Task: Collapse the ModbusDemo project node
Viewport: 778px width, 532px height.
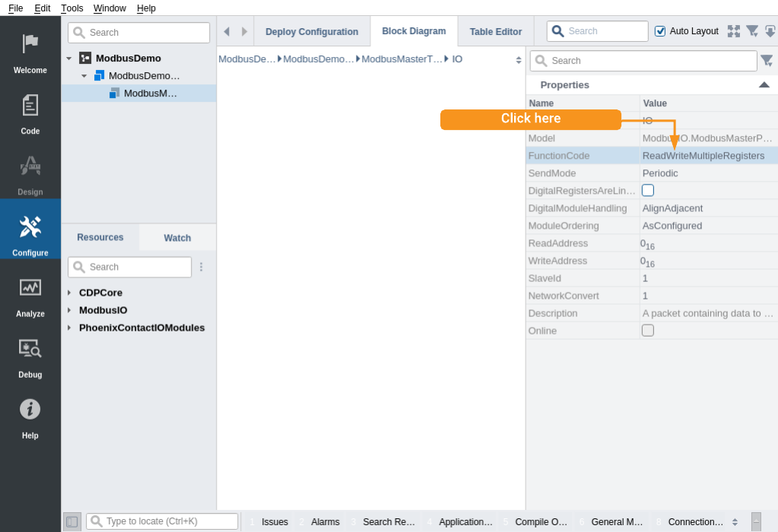Action: 69,59
